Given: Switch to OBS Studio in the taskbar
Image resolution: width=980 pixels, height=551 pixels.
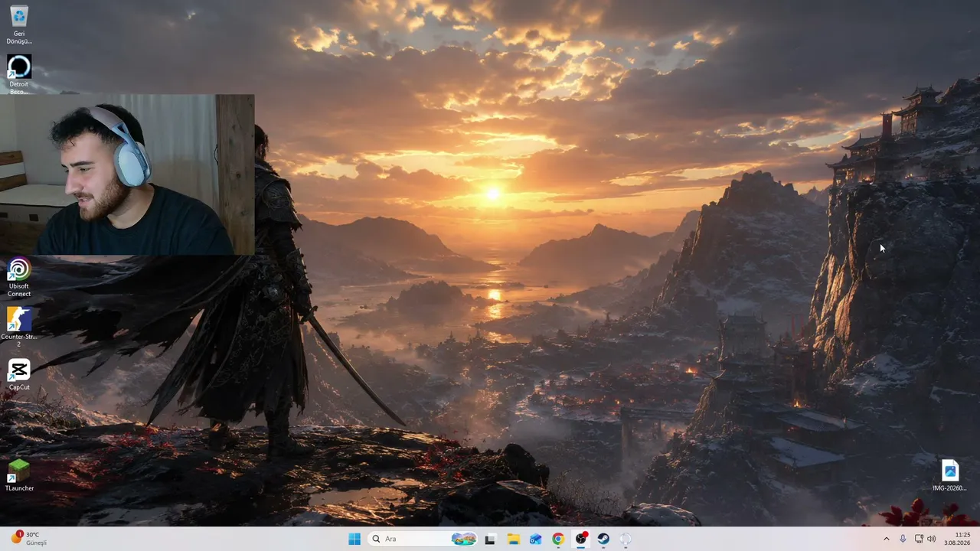Looking at the screenshot, I should pos(581,539).
